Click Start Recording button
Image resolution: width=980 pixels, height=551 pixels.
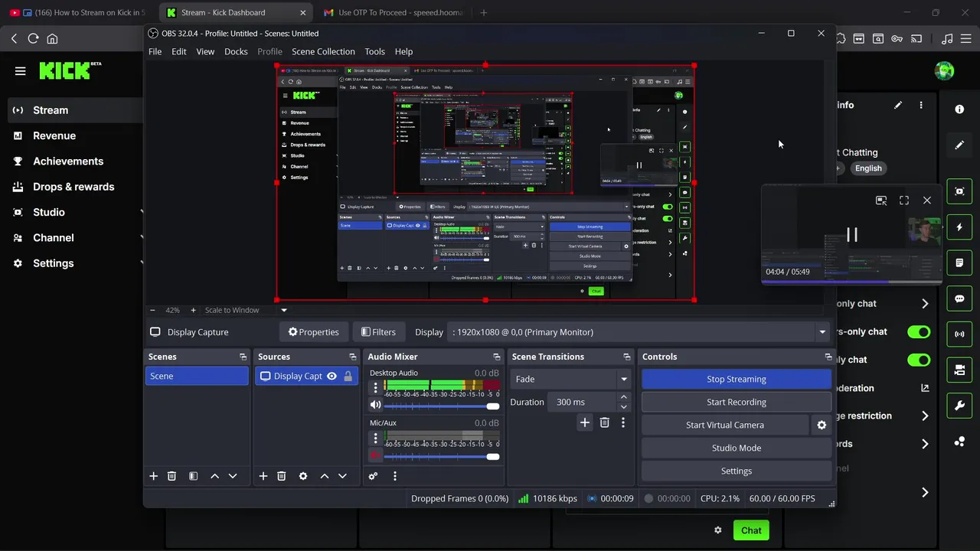pos(737,402)
